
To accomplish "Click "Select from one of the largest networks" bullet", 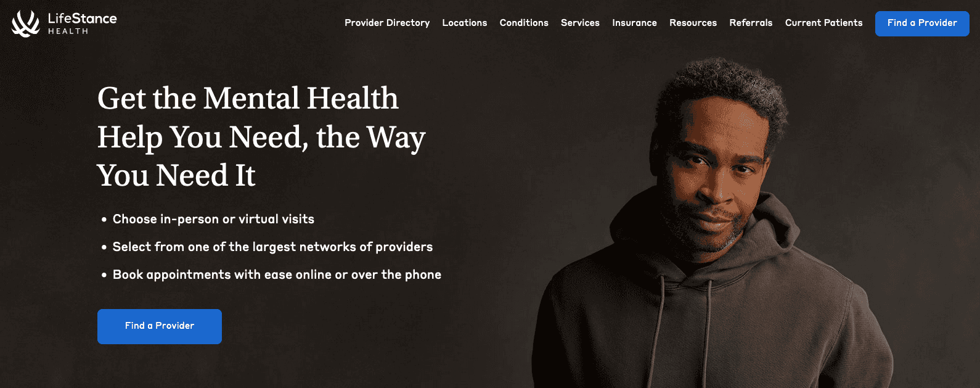I will point(272,247).
